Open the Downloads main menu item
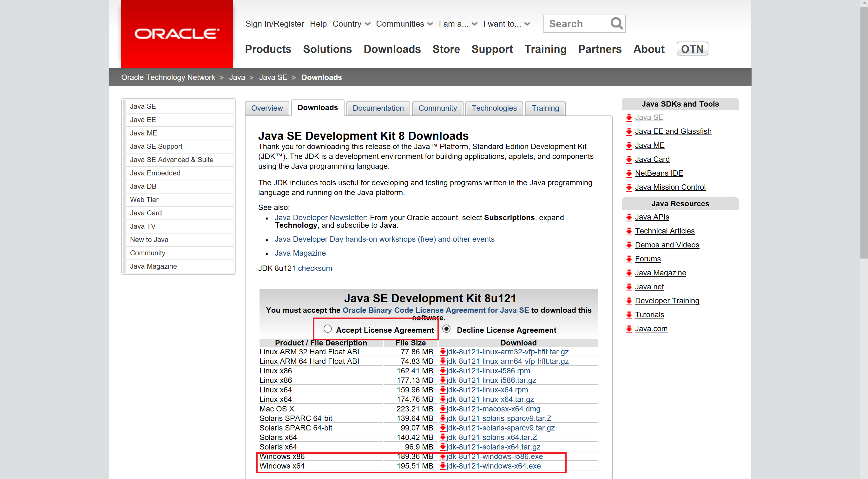 point(392,49)
